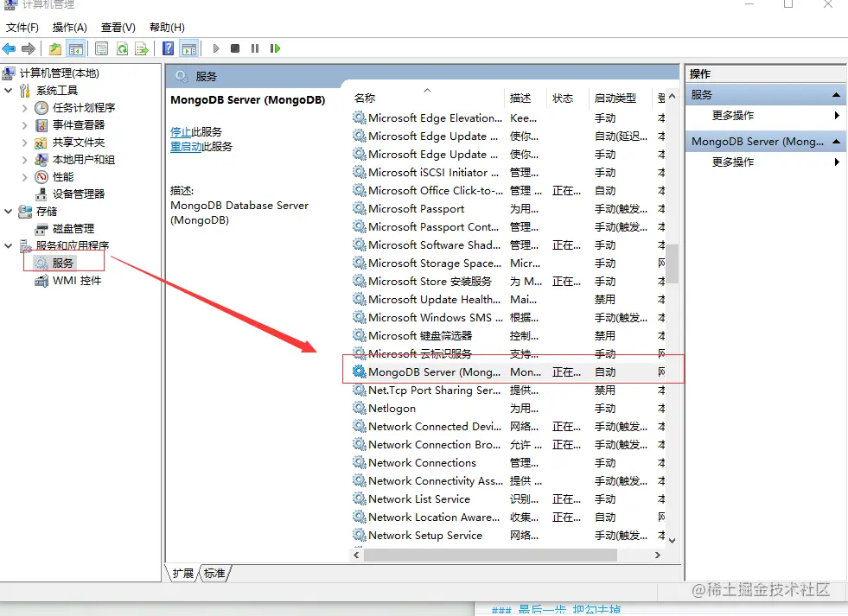848x616 pixels.
Task: Open Device Manager (设备管理器) in tree
Action: click(x=79, y=194)
